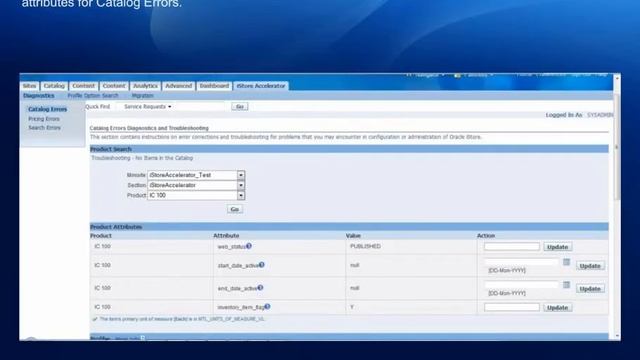The width and height of the screenshot is (640, 360).
Task: Focus the Quick Find text field
Action: pyautogui.click(x=200, y=107)
